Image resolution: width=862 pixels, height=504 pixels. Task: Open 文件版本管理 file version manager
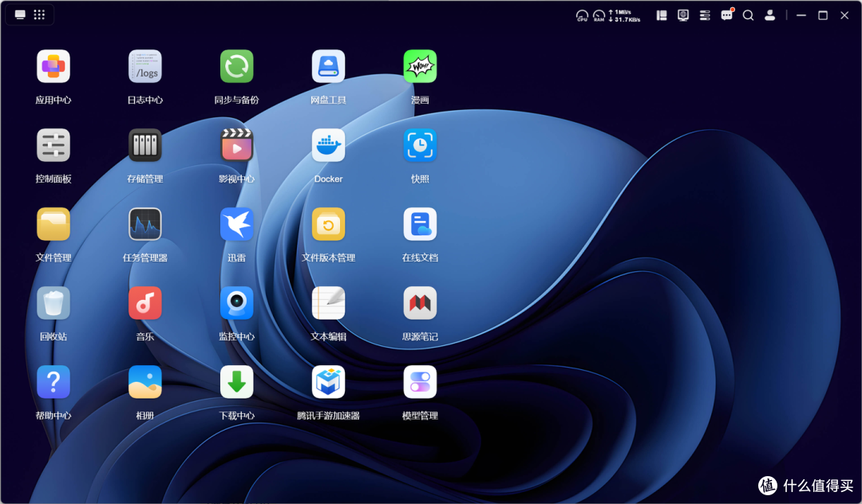(328, 224)
